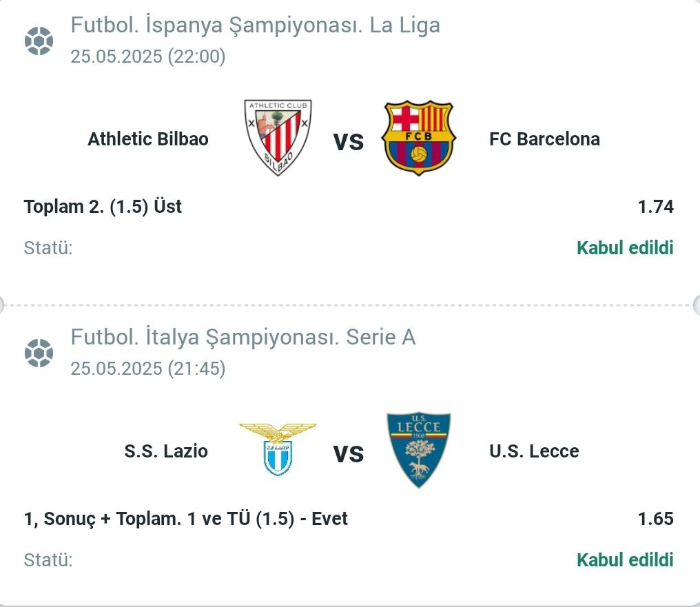The image size is (700, 607).
Task: Select the FC Barcelona crest logo
Action: click(x=418, y=138)
